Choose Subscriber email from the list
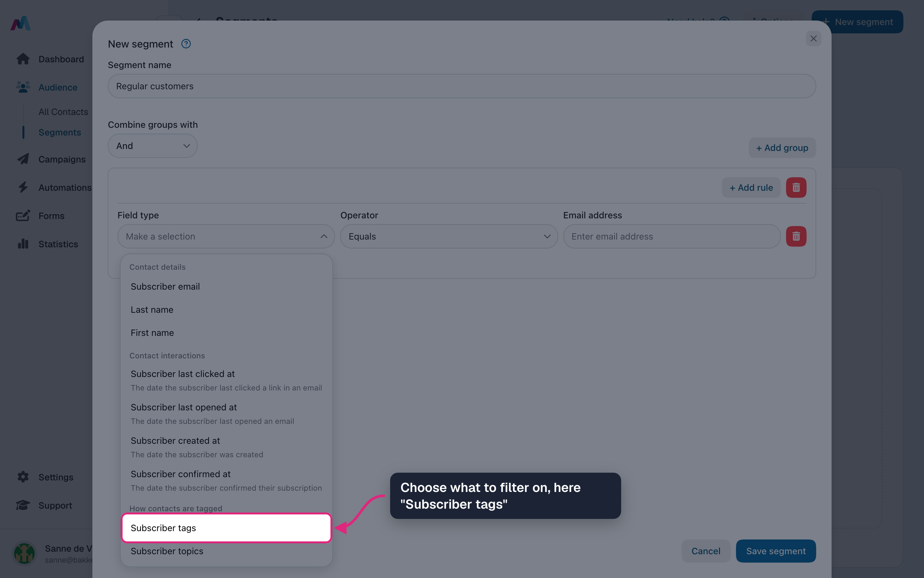The image size is (924, 578). click(x=227, y=286)
